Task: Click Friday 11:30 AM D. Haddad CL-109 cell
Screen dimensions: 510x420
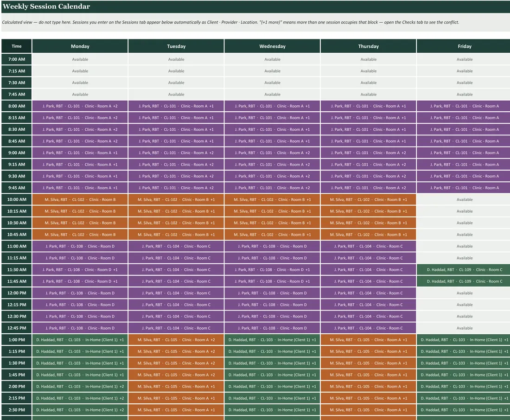Action: pyautogui.click(x=464, y=270)
